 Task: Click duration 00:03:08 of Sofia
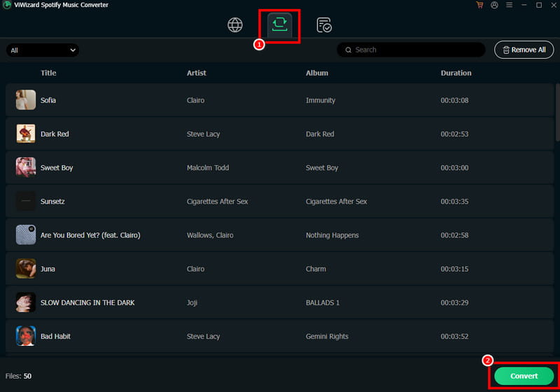pyautogui.click(x=454, y=100)
